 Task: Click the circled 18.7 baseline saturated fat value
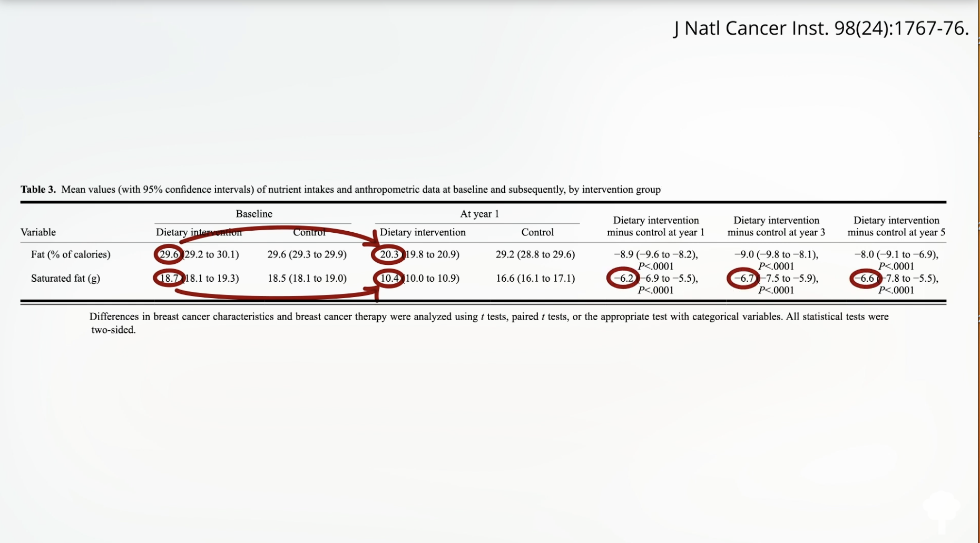pos(169,278)
